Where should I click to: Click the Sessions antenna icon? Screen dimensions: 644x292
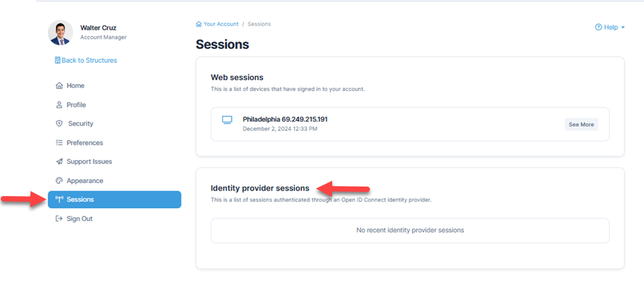[59, 199]
